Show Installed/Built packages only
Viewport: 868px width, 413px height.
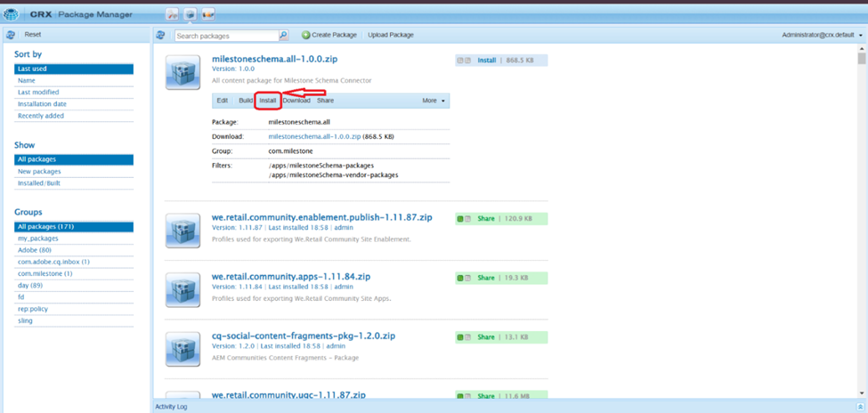[x=74, y=183]
